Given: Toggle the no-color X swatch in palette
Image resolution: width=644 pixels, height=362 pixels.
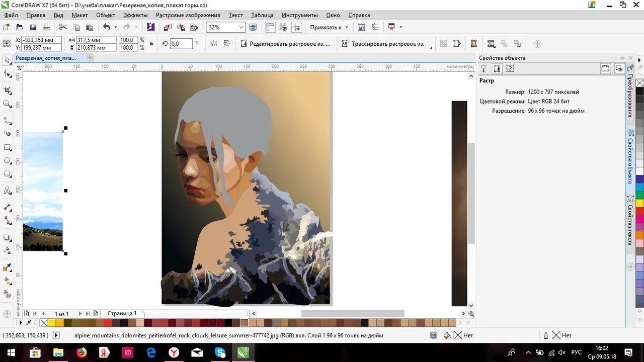Looking at the screenshot, I should coord(44,323).
